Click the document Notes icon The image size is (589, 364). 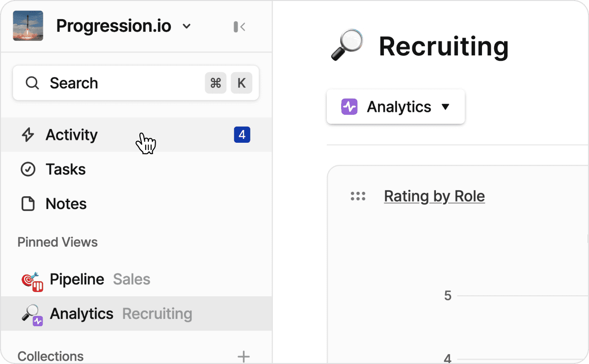click(28, 204)
